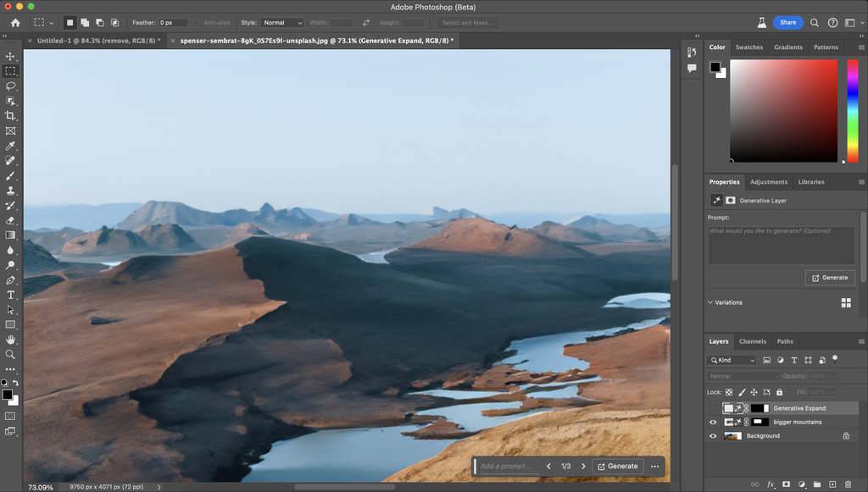Open the Swatches tab
Image resolution: width=868 pixels, height=492 pixels.
point(749,47)
